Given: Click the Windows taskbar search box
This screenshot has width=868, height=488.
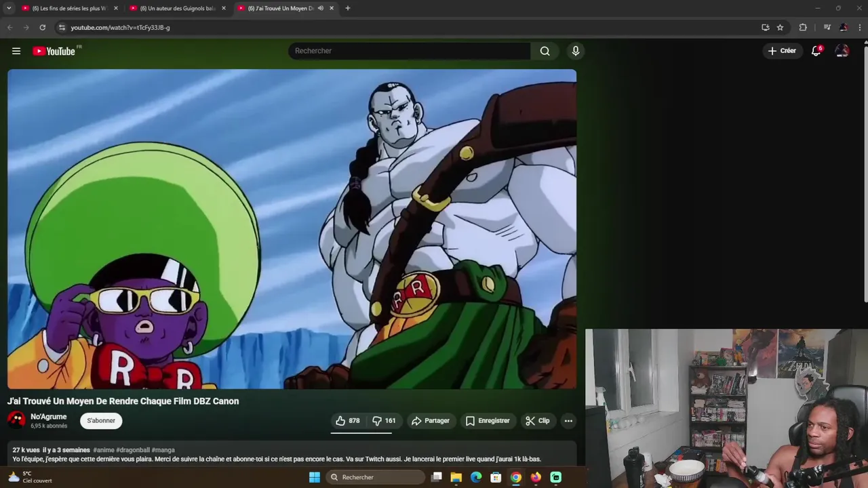Looking at the screenshot, I should tap(375, 477).
